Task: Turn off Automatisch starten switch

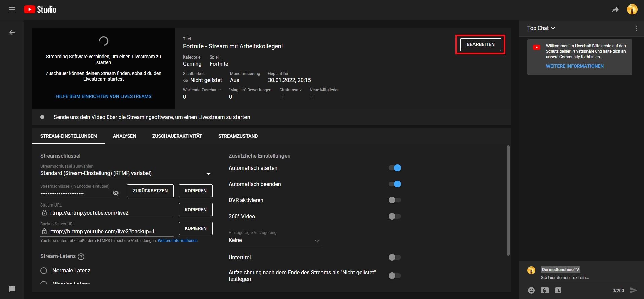Action: (x=395, y=168)
